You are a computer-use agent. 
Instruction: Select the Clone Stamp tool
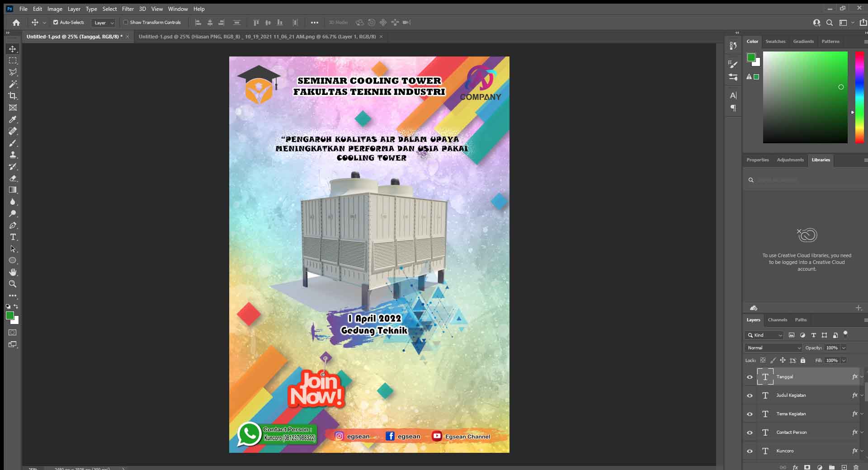pyautogui.click(x=13, y=155)
